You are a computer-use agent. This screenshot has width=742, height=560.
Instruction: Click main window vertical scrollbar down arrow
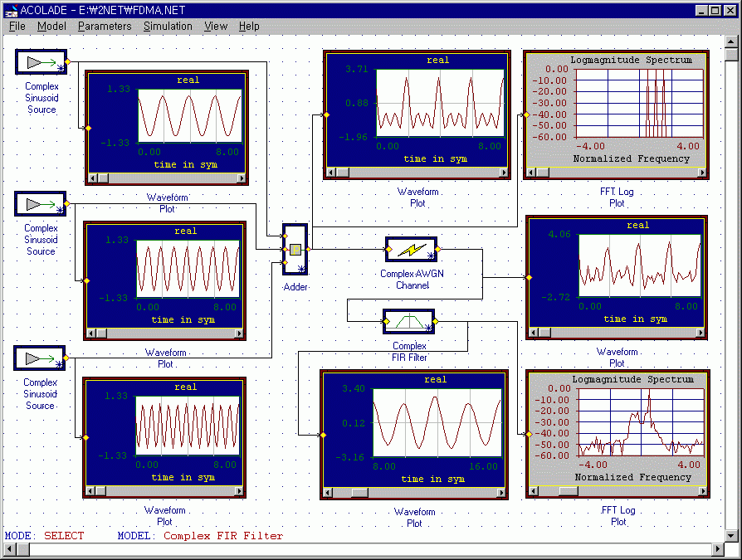tap(731, 536)
